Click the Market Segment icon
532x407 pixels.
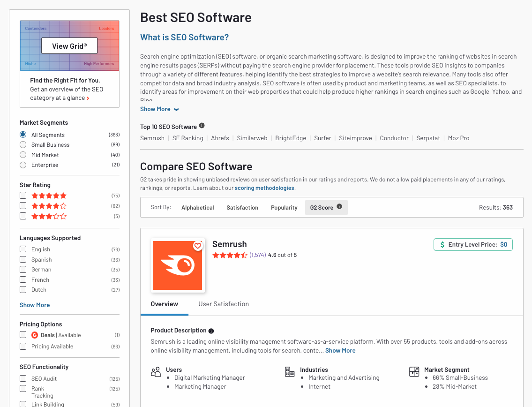pyautogui.click(x=414, y=372)
